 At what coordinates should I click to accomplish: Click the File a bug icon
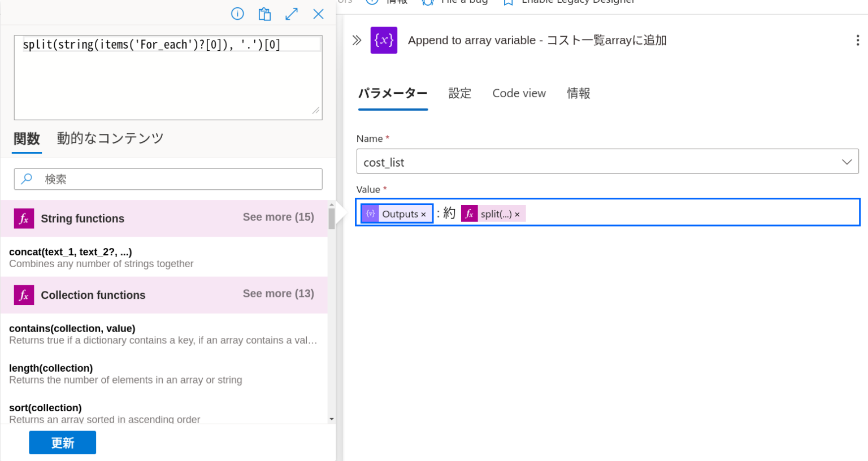point(427,2)
